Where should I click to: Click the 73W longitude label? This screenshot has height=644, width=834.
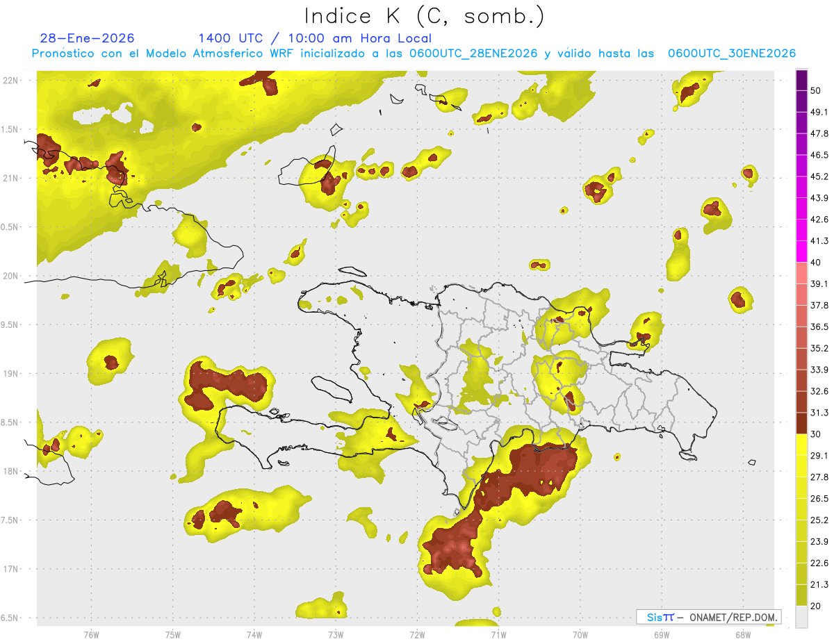pyautogui.click(x=336, y=635)
